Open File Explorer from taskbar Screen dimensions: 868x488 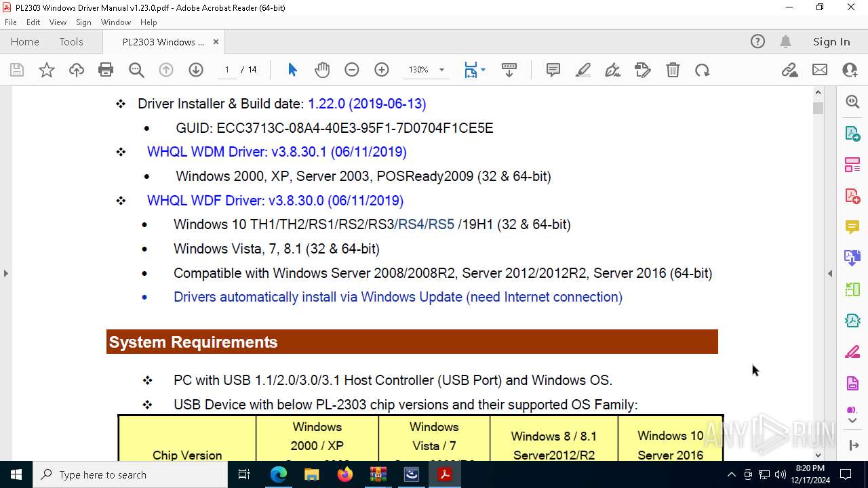pyautogui.click(x=312, y=474)
